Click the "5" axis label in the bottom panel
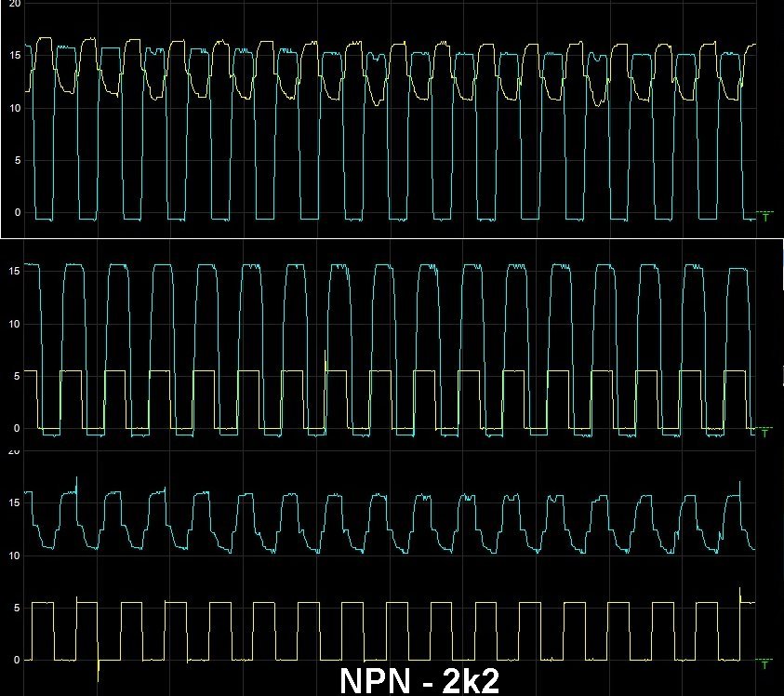This screenshot has width=784, height=696. [x=18, y=608]
